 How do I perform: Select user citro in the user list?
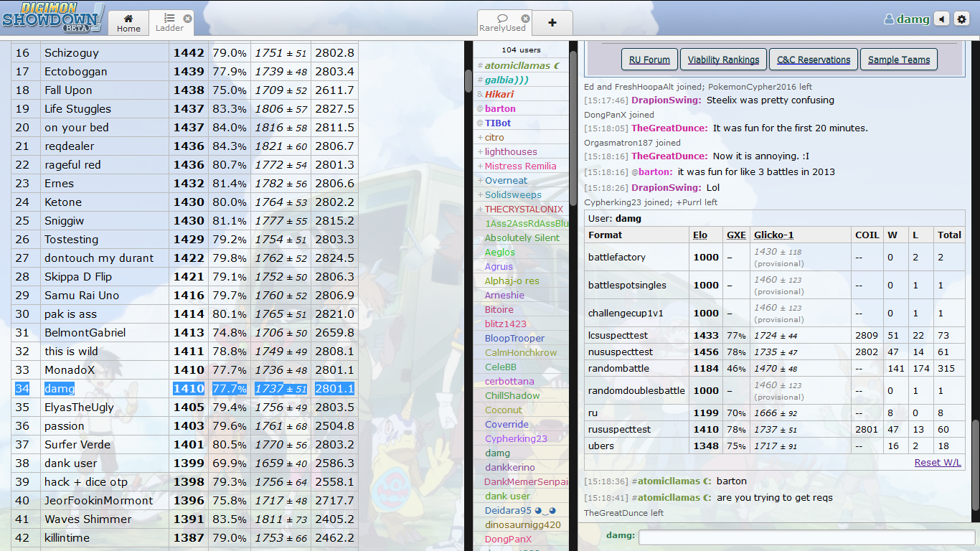(521, 137)
